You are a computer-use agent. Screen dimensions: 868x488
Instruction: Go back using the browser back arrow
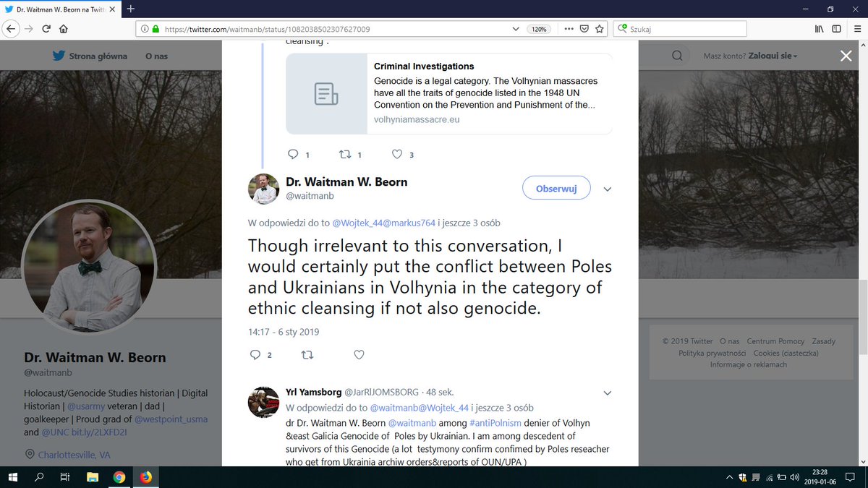(x=12, y=29)
